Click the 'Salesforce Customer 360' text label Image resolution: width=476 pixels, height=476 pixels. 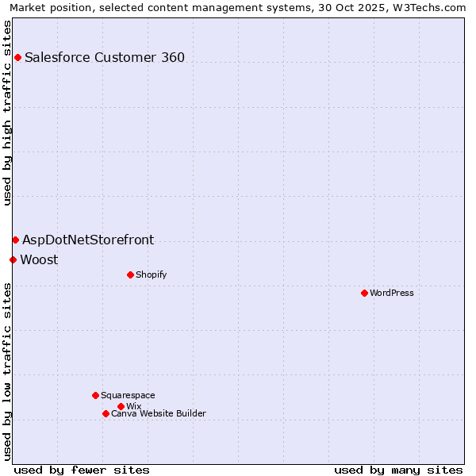105,57
